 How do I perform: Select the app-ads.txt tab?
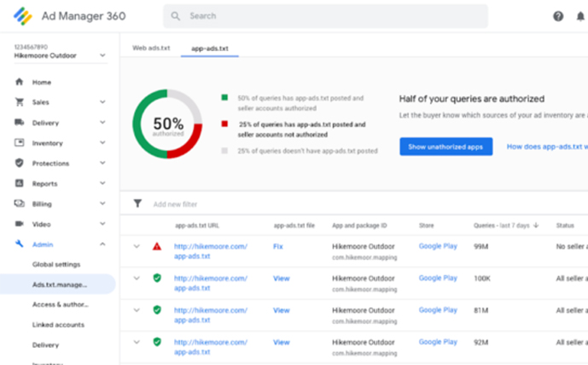tap(210, 49)
